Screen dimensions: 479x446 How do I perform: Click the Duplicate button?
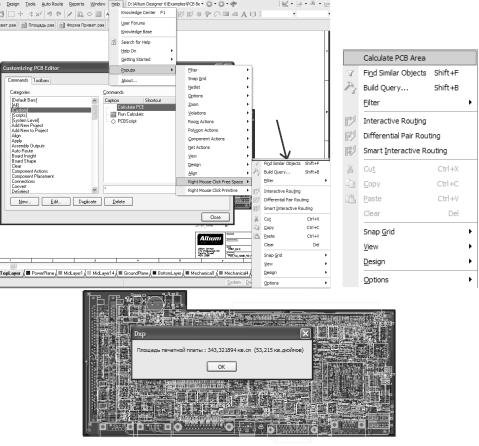(87, 202)
